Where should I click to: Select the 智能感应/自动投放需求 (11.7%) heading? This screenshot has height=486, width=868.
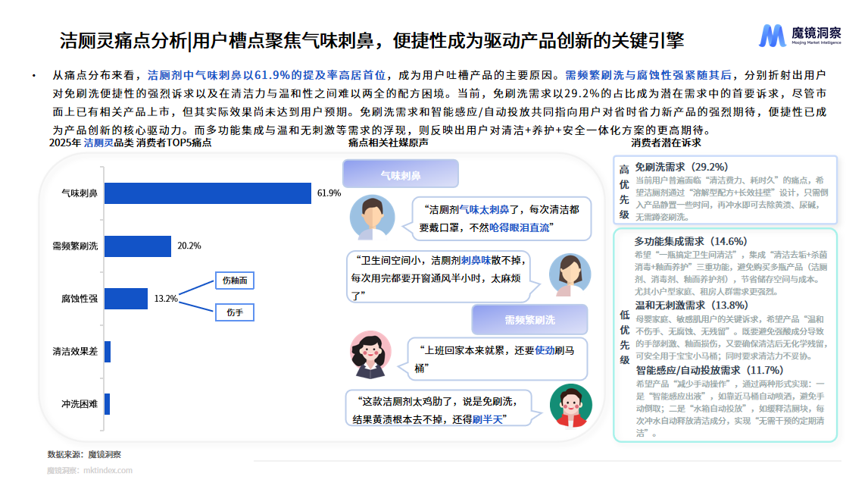pyautogui.click(x=709, y=370)
